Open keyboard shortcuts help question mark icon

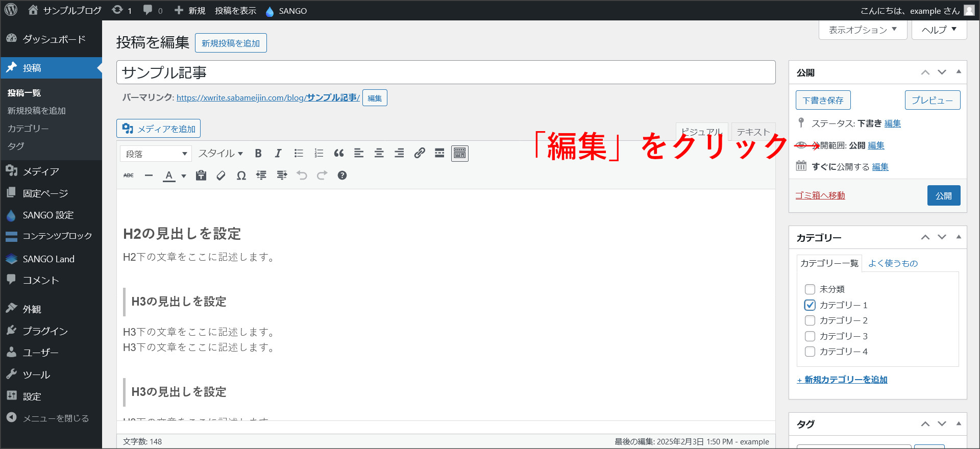[x=342, y=176]
